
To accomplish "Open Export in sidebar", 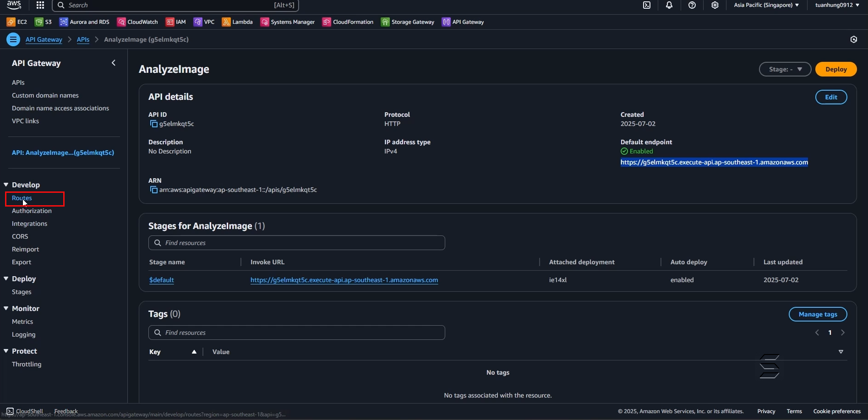I will point(22,262).
